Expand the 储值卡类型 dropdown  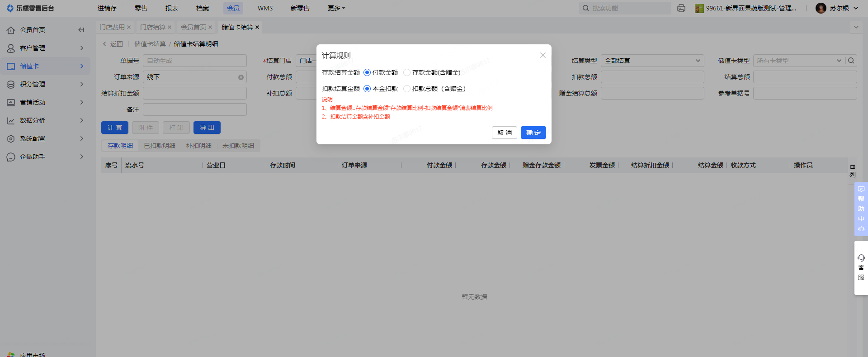point(798,61)
